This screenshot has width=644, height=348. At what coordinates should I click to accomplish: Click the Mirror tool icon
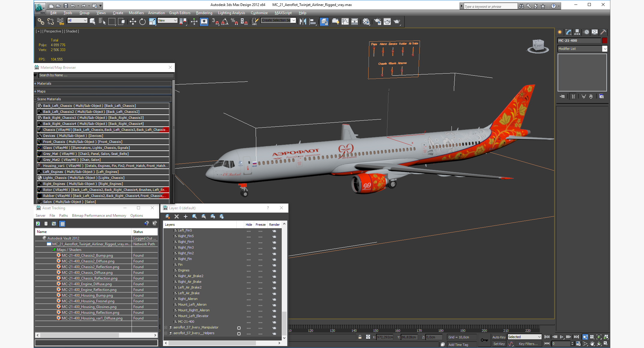coord(303,21)
